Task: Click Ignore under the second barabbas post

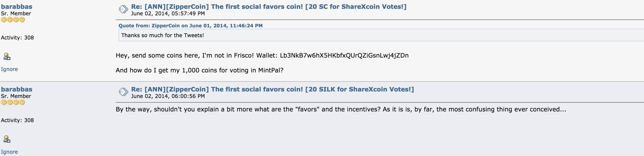Action: 9,152
